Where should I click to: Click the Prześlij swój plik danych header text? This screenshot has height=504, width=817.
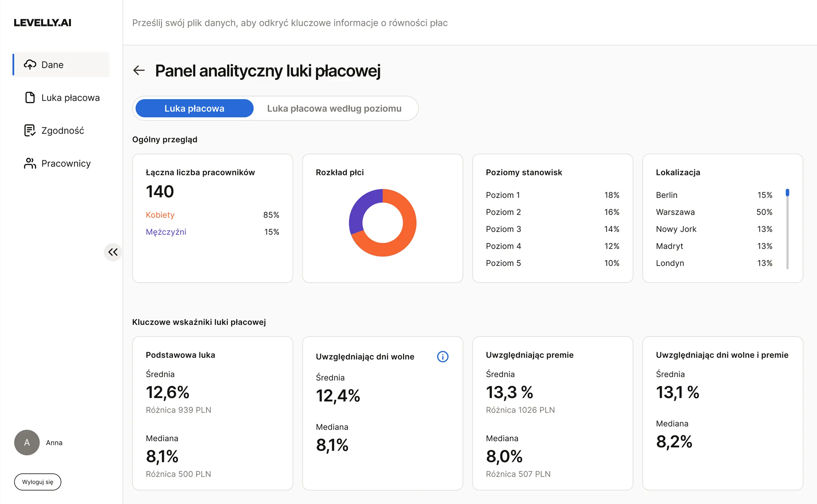(290, 23)
